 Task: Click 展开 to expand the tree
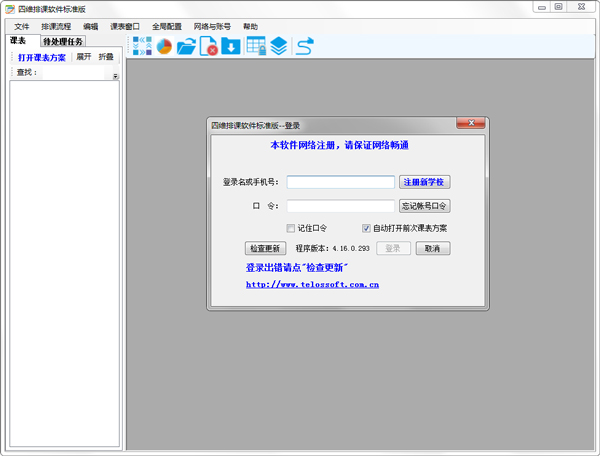[x=83, y=57]
